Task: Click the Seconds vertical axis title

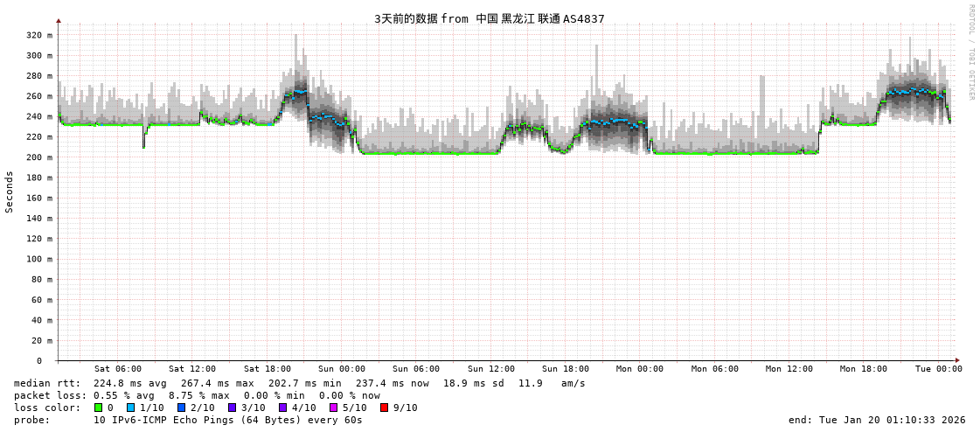Action: pyautogui.click(x=10, y=192)
